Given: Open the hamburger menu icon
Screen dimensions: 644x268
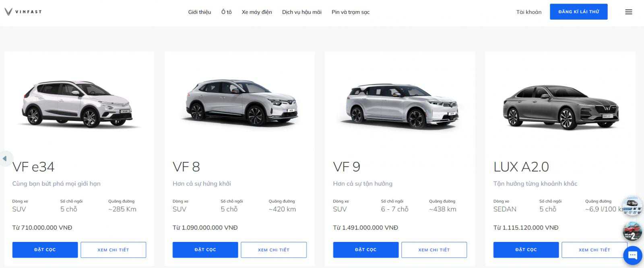Looking at the screenshot, I should pos(628,12).
